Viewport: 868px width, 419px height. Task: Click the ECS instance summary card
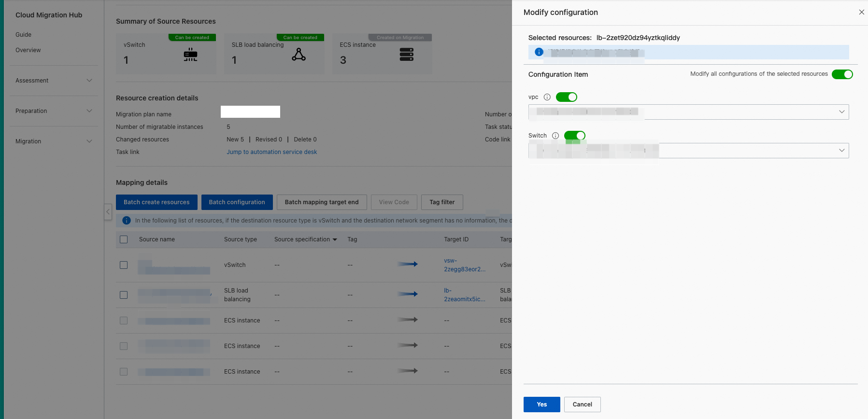(x=382, y=54)
